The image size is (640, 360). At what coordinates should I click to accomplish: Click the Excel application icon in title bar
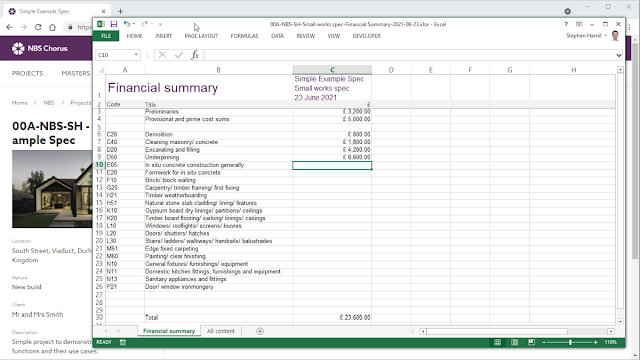click(101, 24)
